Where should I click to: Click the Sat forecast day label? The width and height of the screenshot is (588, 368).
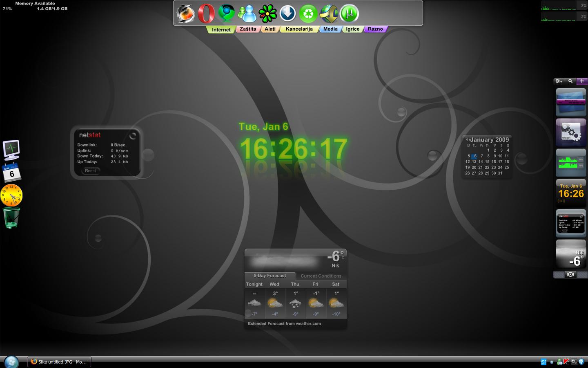tap(336, 284)
